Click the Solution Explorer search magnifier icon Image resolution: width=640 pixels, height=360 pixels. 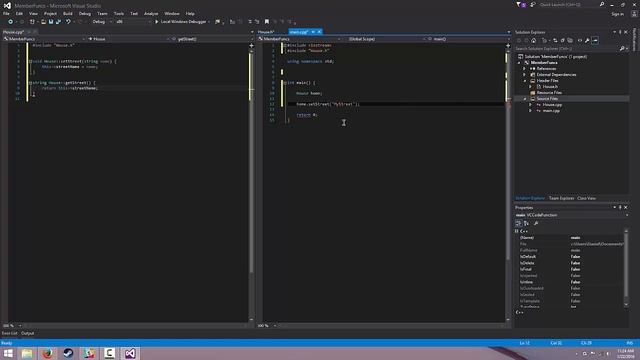click(622, 49)
